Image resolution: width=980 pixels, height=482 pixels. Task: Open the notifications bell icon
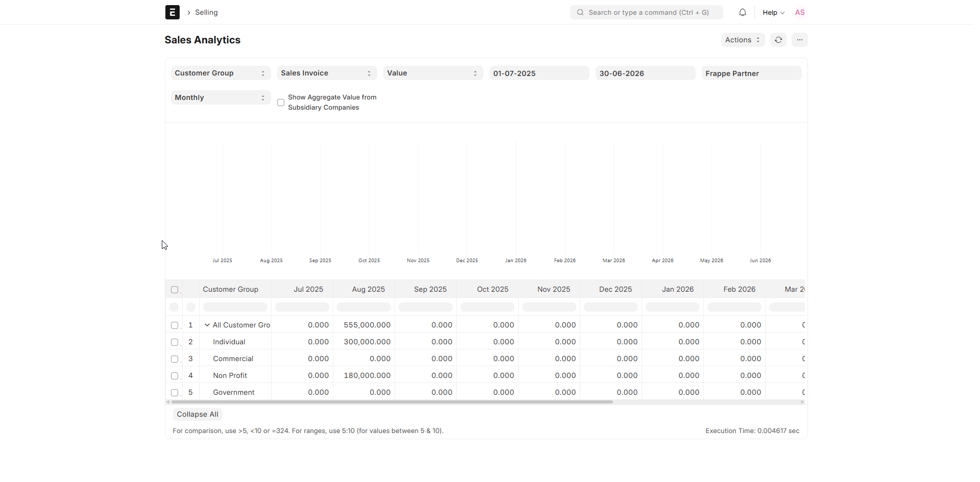[742, 12]
